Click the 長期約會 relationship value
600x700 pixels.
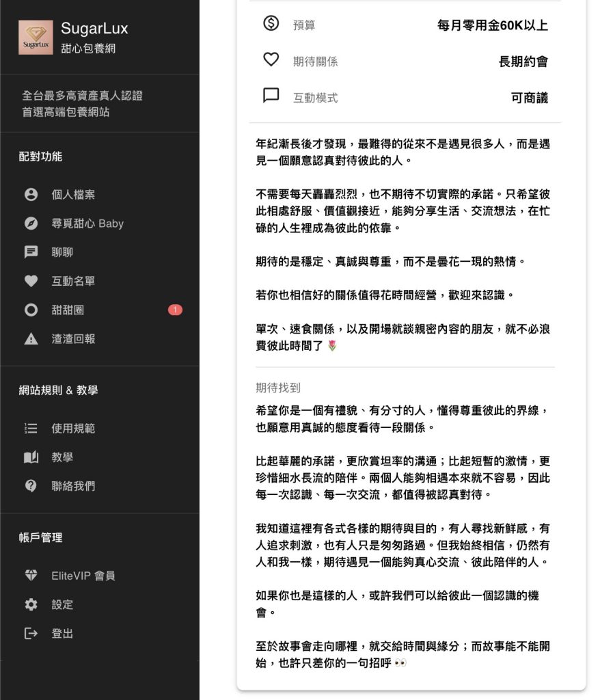(523, 62)
